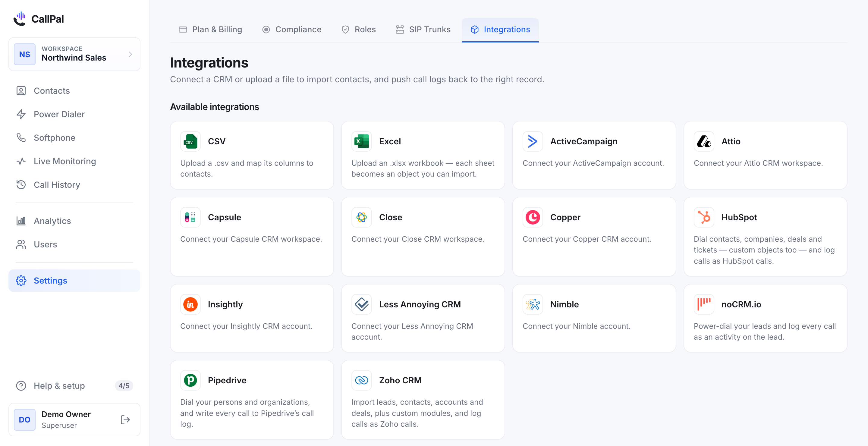Image resolution: width=868 pixels, height=446 pixels.
Task: Click the Available integrations heading
Action: (215, 107)
